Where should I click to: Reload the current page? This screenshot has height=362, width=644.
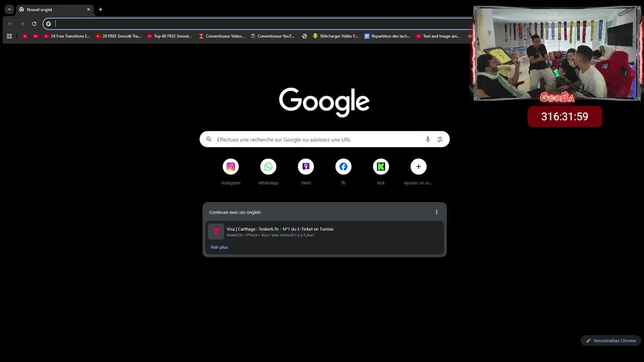coord(34,24)
